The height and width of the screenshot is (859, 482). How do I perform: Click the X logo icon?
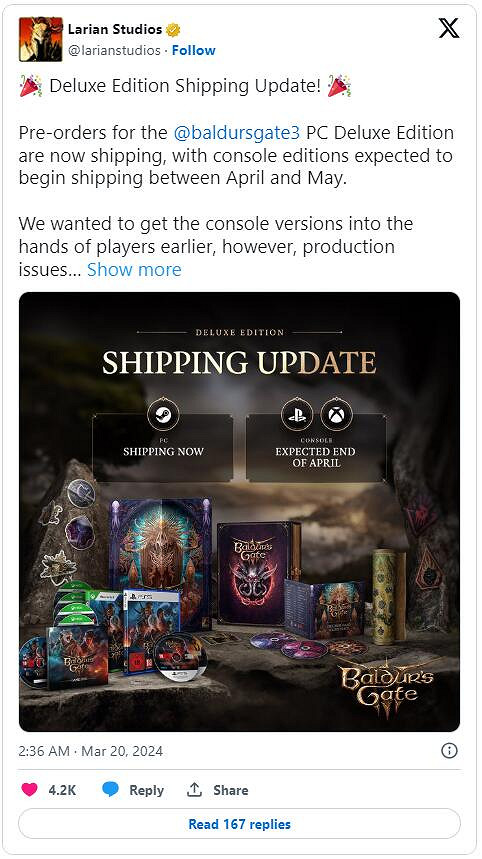coord(449,27)
